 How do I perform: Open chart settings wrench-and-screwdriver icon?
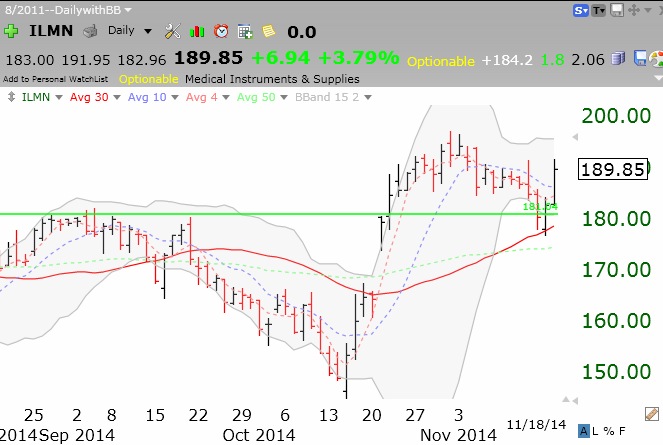tap(173, 31)
